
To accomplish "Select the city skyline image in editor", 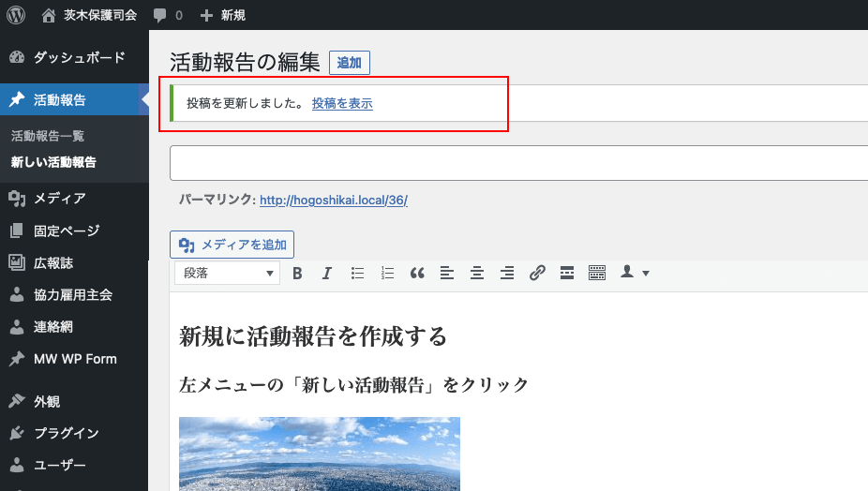I will tap(320, 454).
